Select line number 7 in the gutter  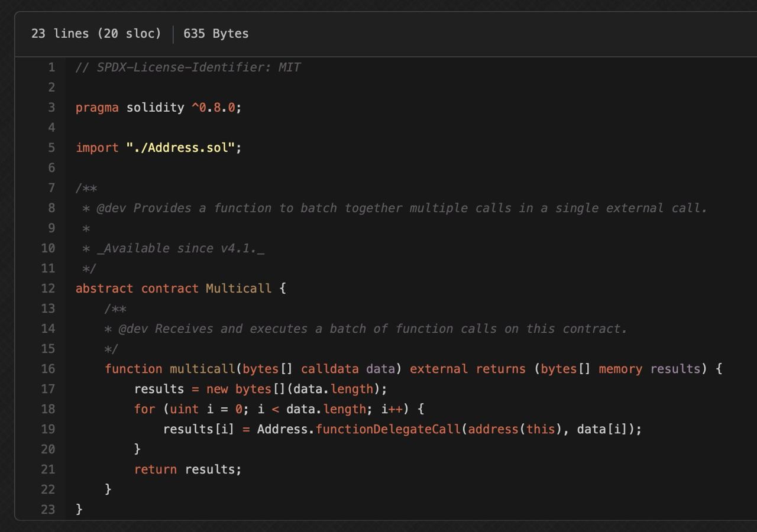point(51,188)
